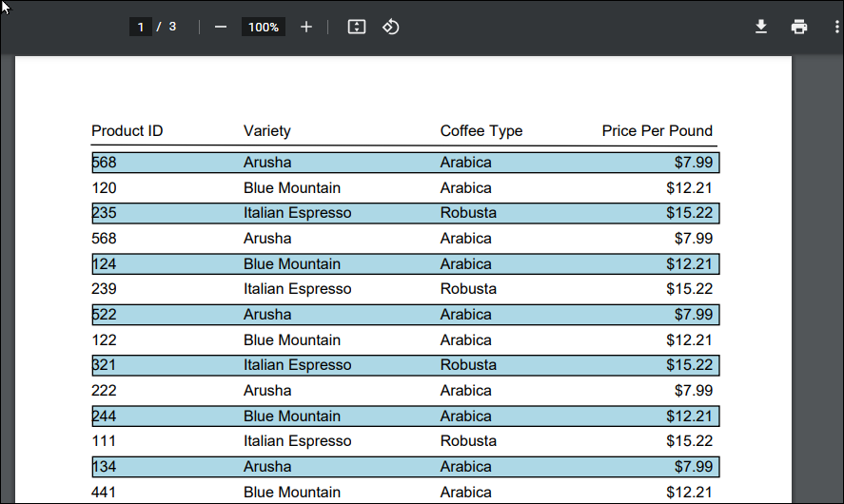The image size is (844, 504).
Task: Select the 100% zoom level field
Action: 264,27
